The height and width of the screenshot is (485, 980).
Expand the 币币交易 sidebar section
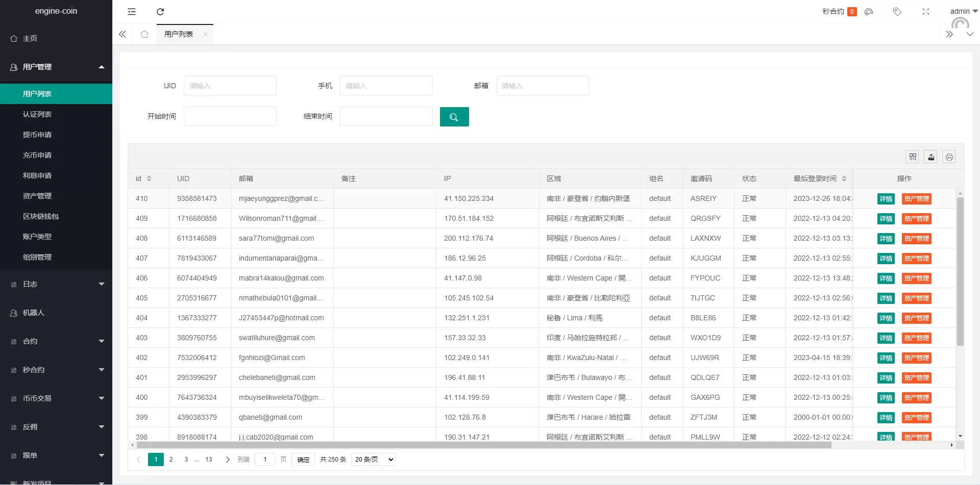point(56,398)
